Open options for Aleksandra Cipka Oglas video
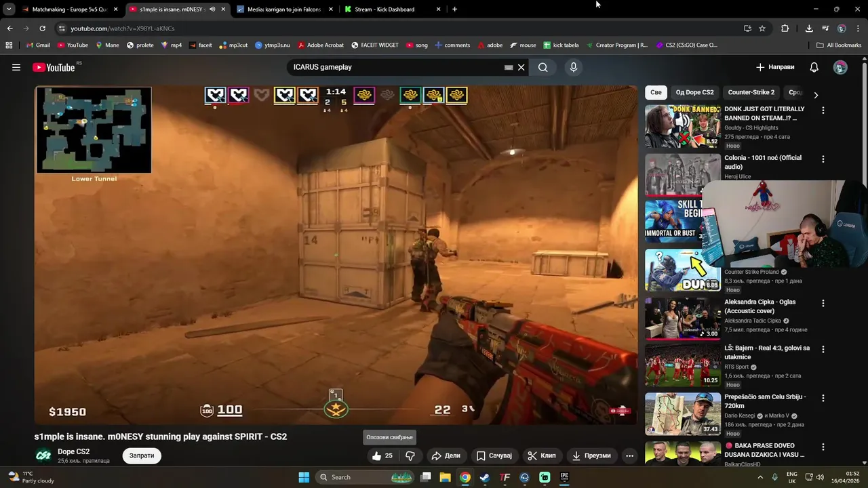 point(823,304)
